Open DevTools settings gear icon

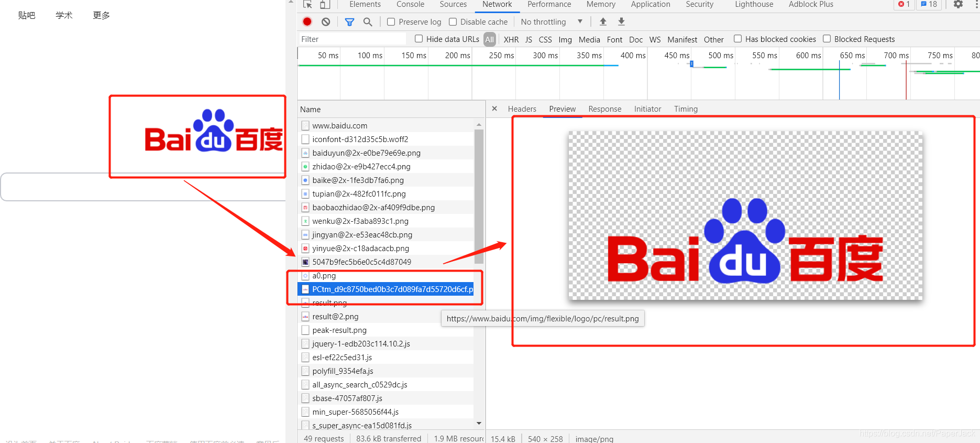tap(958, 4)
